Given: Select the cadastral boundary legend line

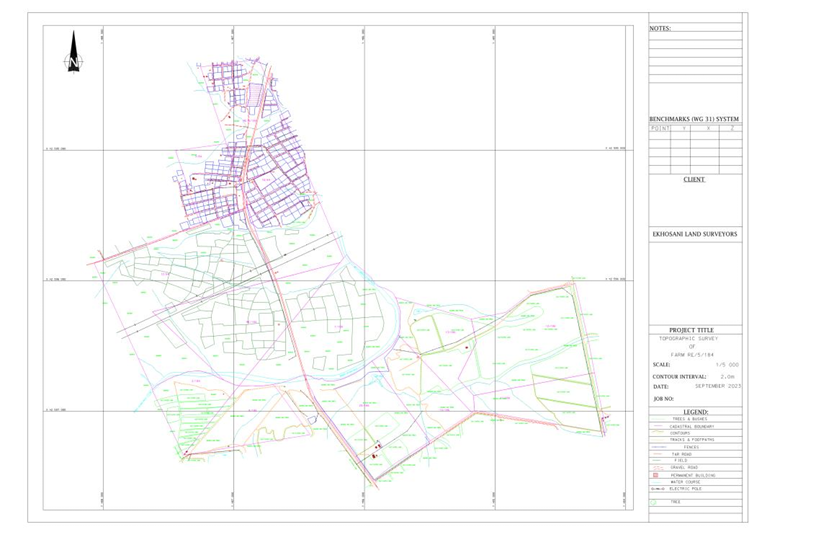Looking at the screenshot, I should pos(656,425).
